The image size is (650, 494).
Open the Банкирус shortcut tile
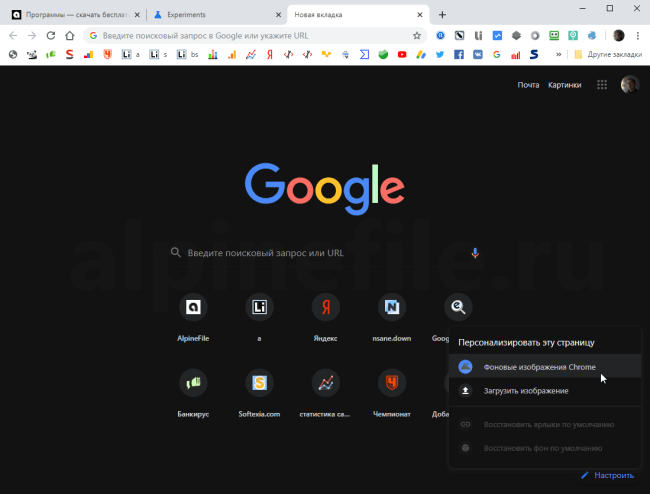tap(193, 393)
